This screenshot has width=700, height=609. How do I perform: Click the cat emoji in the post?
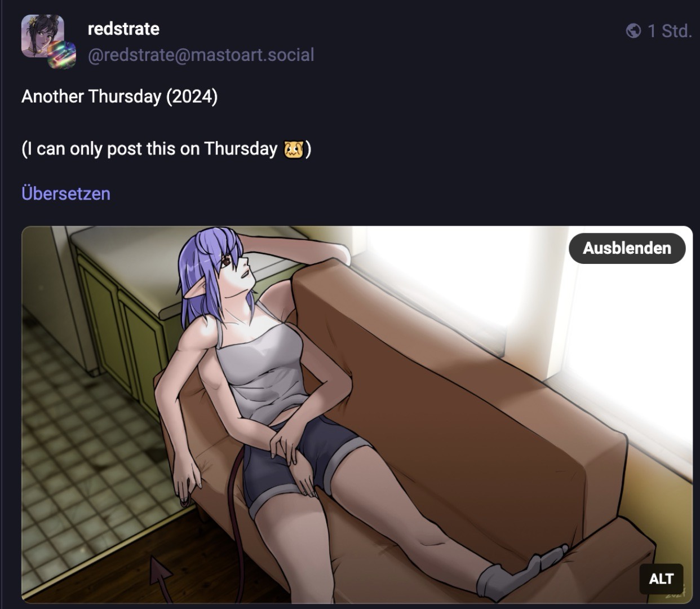click(x=294, y=149)
